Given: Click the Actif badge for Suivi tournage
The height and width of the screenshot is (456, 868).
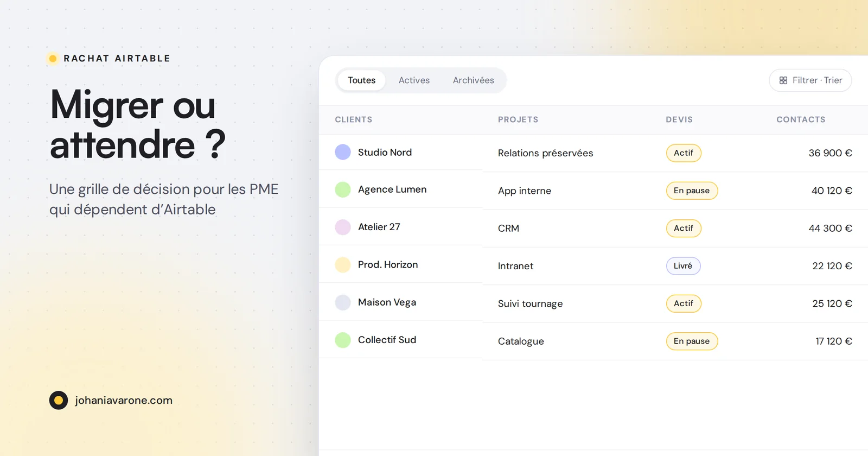Looking at the screenshot, I should pyautogui.click(x=684, y=303).
